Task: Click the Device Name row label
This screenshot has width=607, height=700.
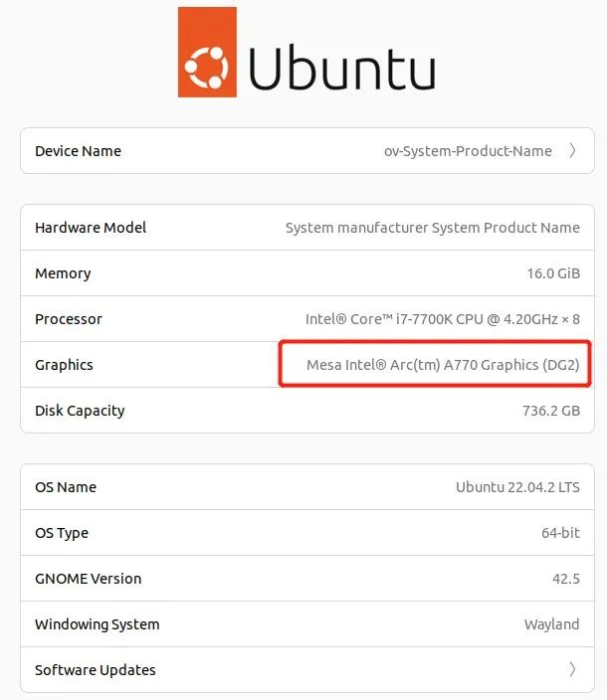Action: point(79,151)
